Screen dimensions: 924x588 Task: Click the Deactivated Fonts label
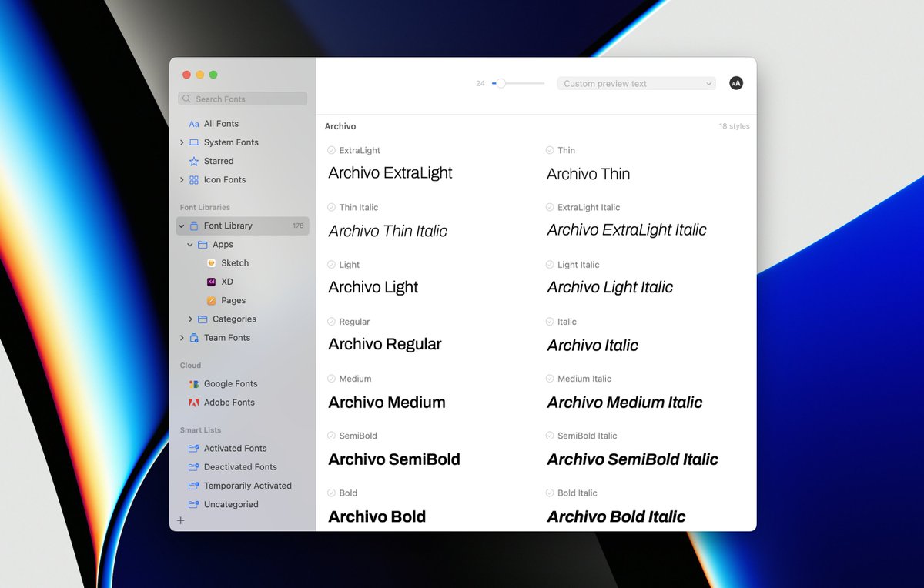point(240,467)
